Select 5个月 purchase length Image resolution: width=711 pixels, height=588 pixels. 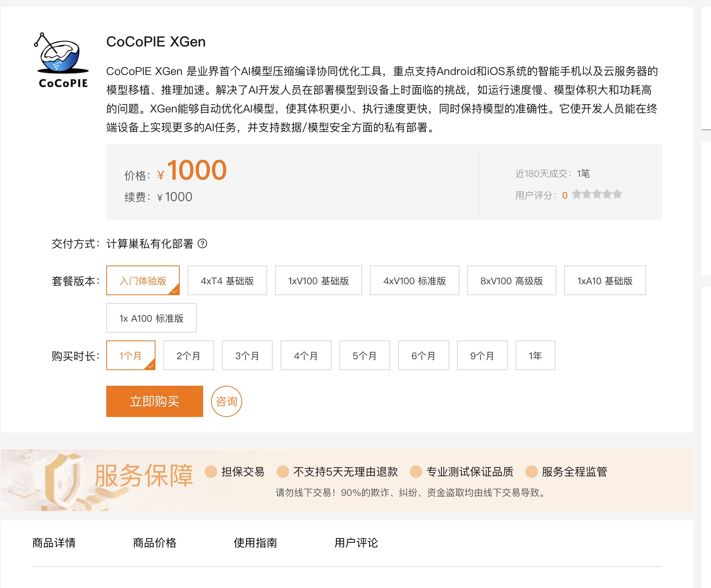(x=365, y=355)
